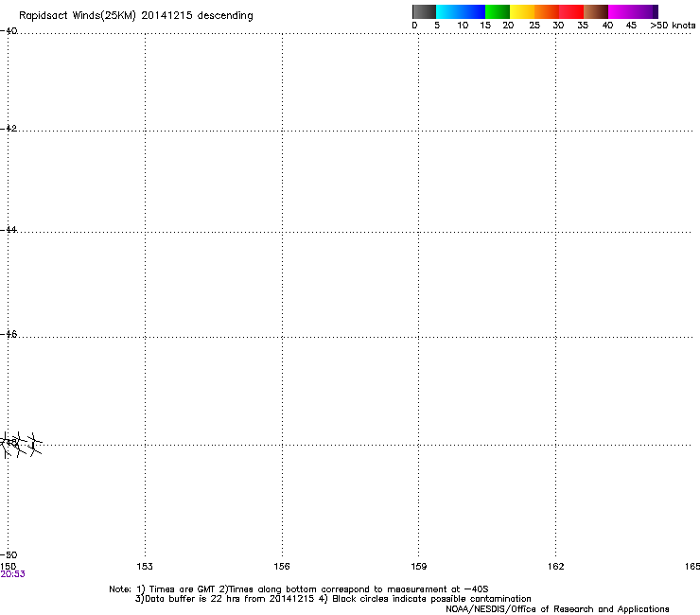Click the gray 0-5 knots color segment
Viewport: 700px width, 615px height.
coord(424,11)
